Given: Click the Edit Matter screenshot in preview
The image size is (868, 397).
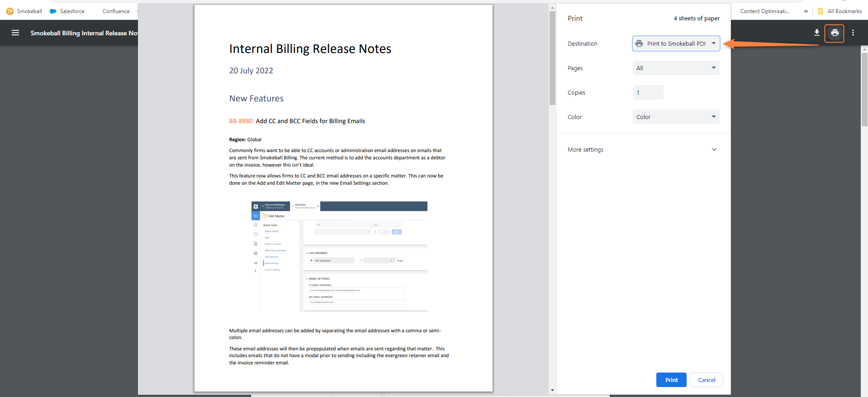Looking at the screenshot, I should [x=339, y=257].
